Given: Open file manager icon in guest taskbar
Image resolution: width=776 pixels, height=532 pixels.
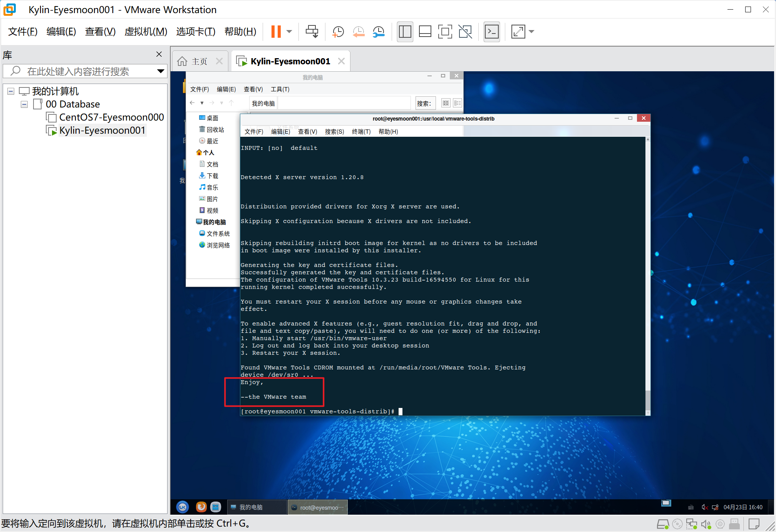Looking at the screenshot, I should click(x=216, y=507).
